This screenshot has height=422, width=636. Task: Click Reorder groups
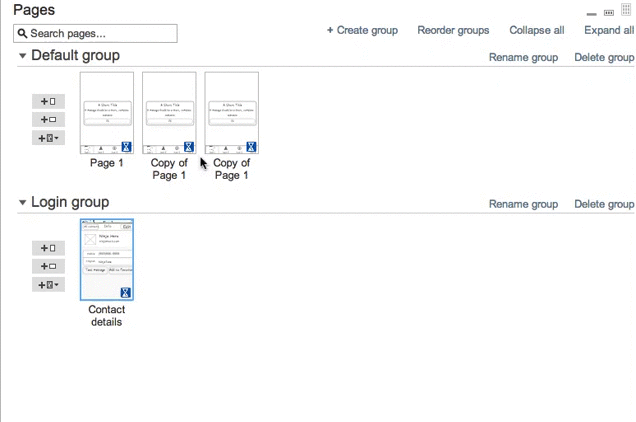click(x=453, y=30)
